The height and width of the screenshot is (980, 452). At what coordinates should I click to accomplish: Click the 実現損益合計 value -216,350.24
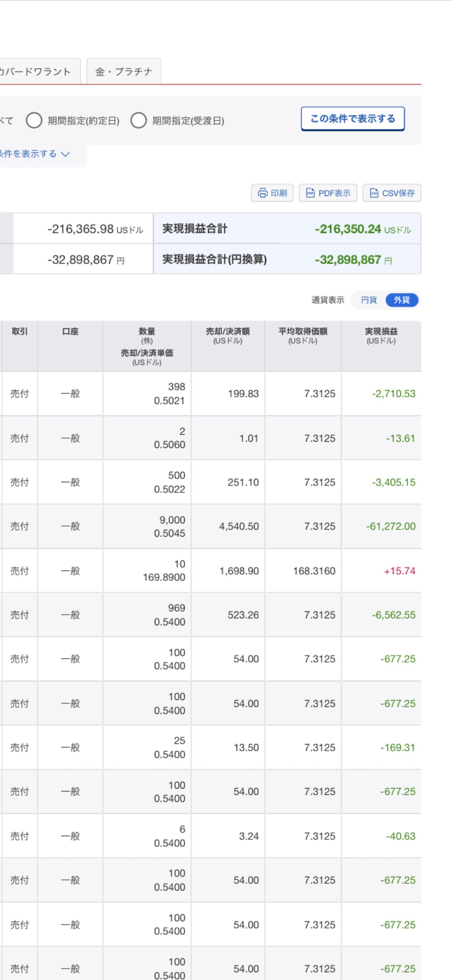(348, 229)
